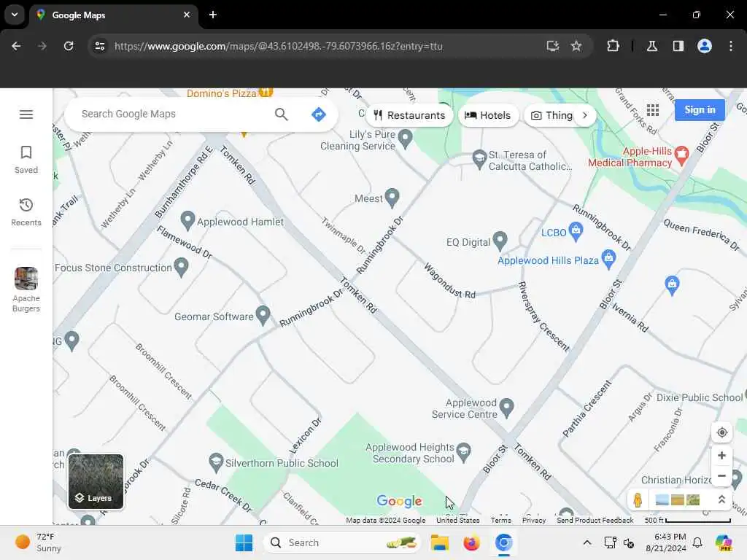Screen dimensions: 747x560
Task: Select St. Teresa of Calcutta school pin
Action: pos(479,159)
